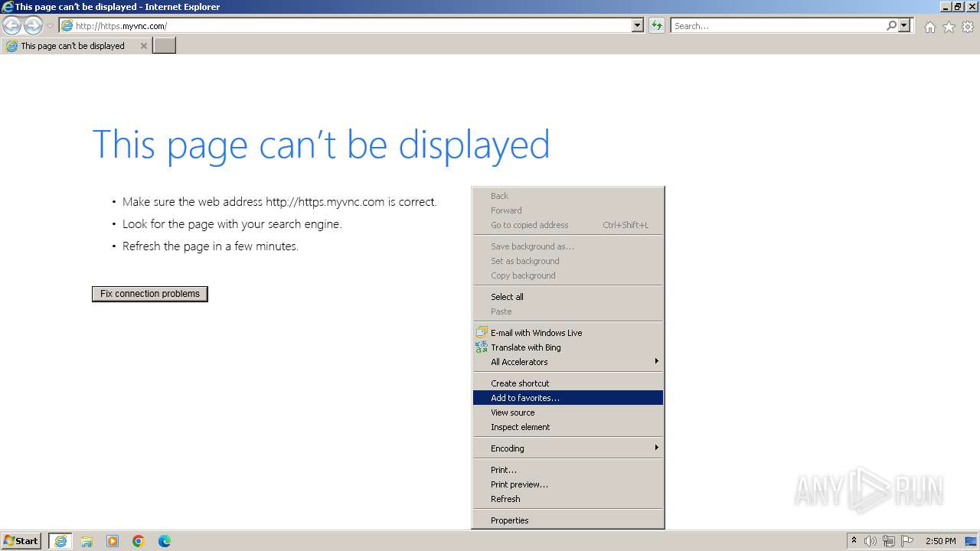Image resolution: width=980 pixels, height=551 pixels.
Task: Click 'Refresh the page in a few minutes' text
Action: (x=211, y=246)
